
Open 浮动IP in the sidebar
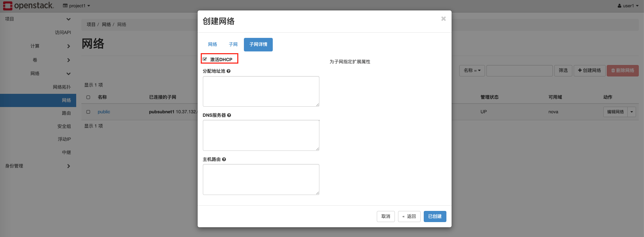64,139
